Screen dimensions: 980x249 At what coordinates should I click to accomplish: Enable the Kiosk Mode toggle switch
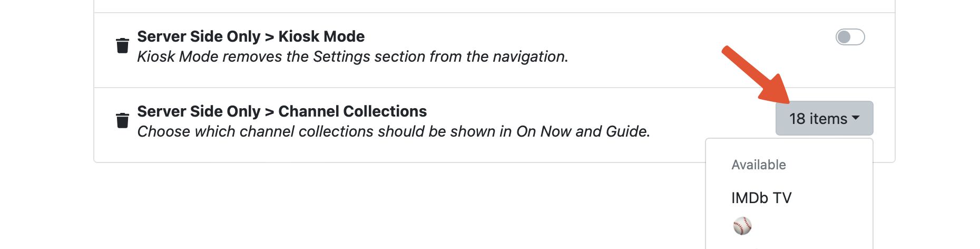pyautogui.click(x=850, y=37)
